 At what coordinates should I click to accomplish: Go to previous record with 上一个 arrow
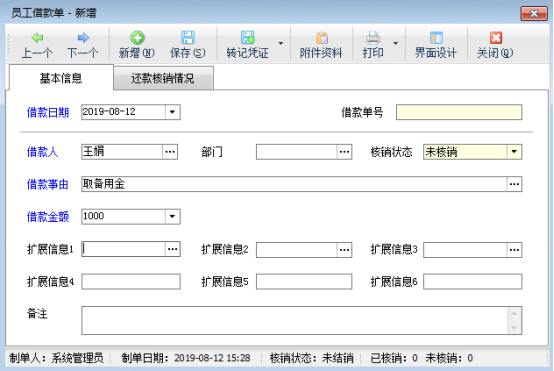(x=37, y=37)
